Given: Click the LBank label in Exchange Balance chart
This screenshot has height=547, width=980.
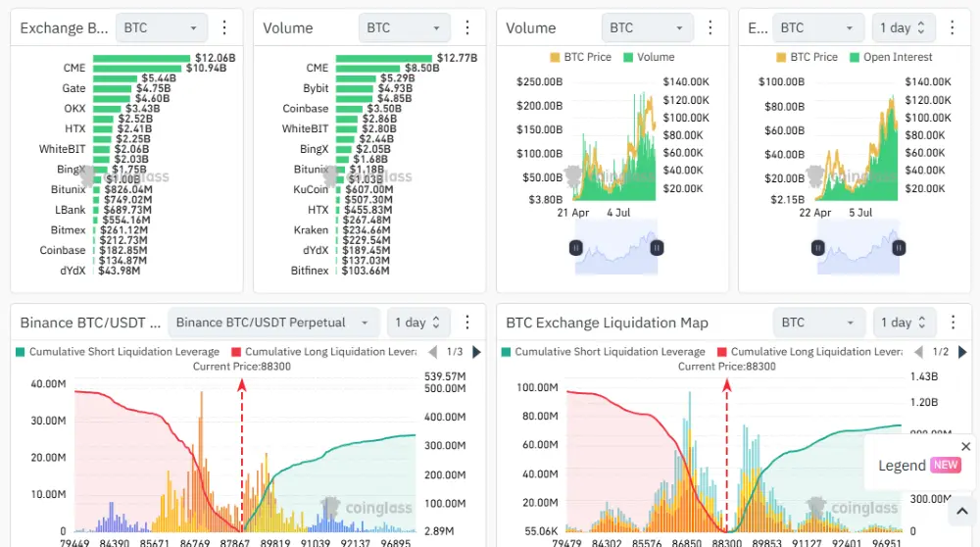Looking at the screenshot, I should coord(70,210).
